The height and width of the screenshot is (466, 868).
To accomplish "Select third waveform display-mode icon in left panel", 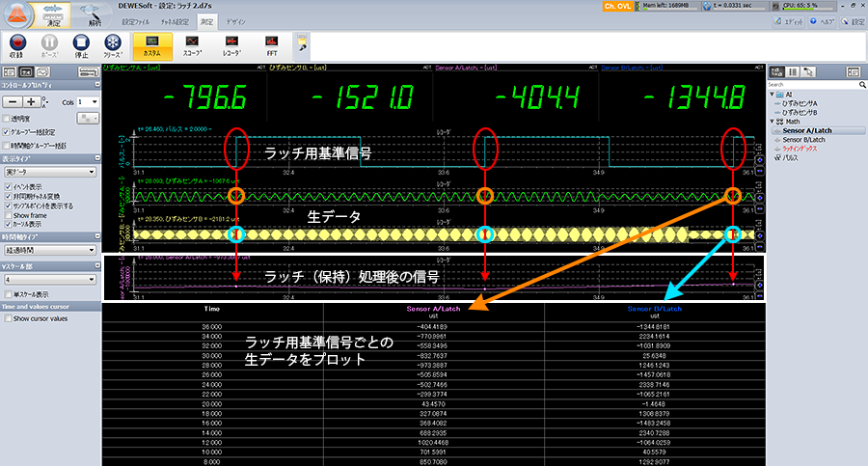I will pyautogui.click(x=42, y=72).
